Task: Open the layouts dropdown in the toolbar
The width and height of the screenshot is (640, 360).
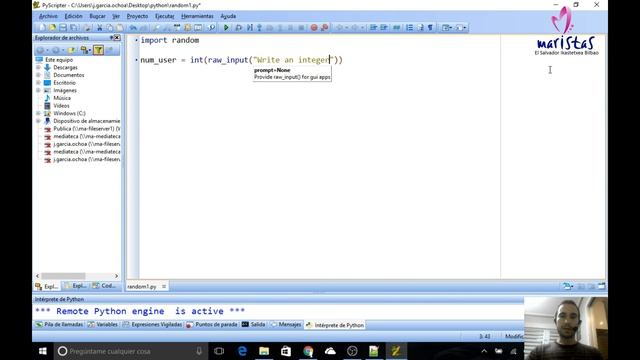Action: point(448,28)
